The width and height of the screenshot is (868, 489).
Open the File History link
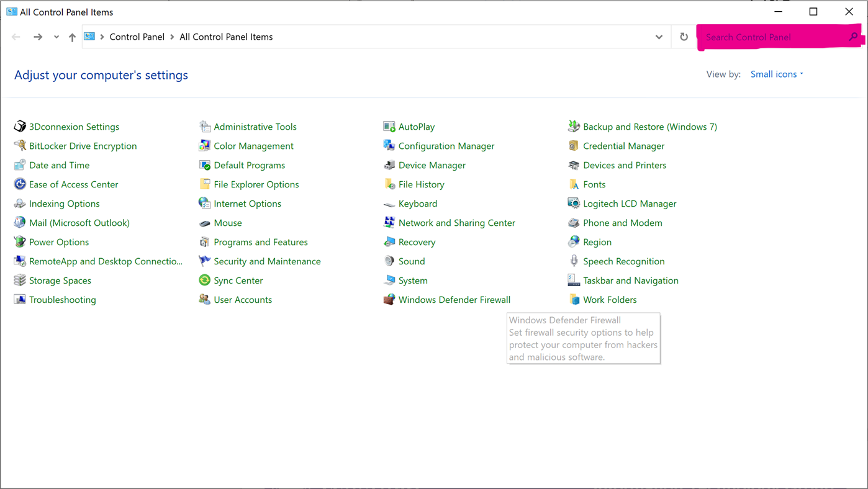[422, 184]
